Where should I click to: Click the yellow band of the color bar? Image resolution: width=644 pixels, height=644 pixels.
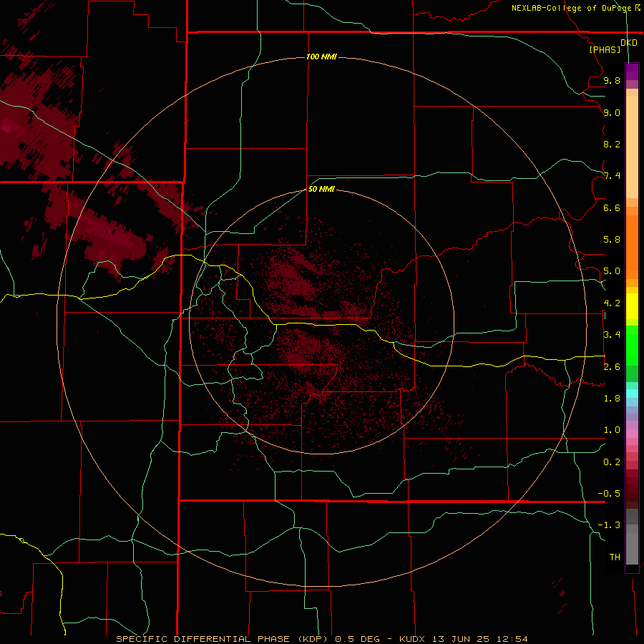coord(632,306)
